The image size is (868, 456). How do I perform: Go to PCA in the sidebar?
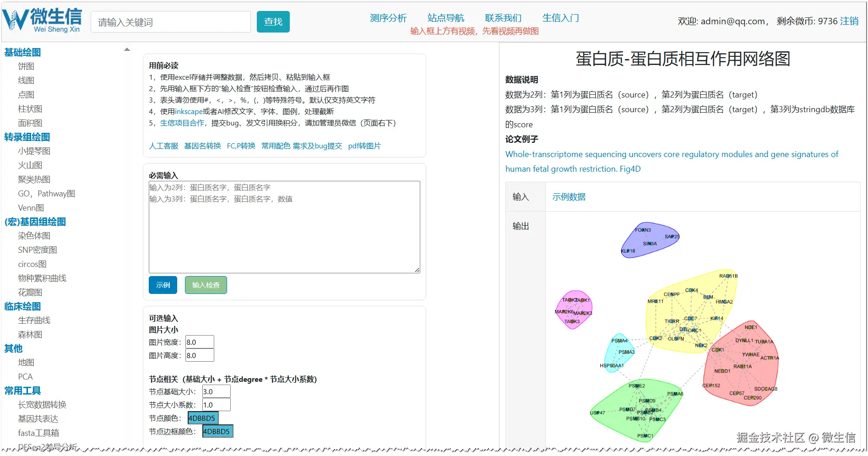[x=26, y=377]
